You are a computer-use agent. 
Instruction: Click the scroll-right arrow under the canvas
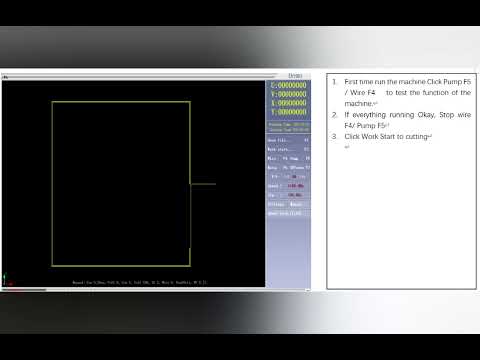307,290
